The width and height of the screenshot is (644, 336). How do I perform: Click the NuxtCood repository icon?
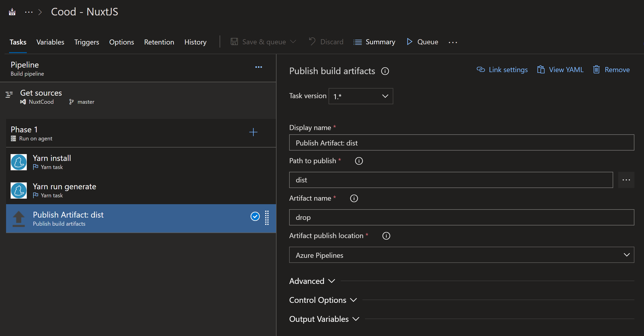coord(23,102)
